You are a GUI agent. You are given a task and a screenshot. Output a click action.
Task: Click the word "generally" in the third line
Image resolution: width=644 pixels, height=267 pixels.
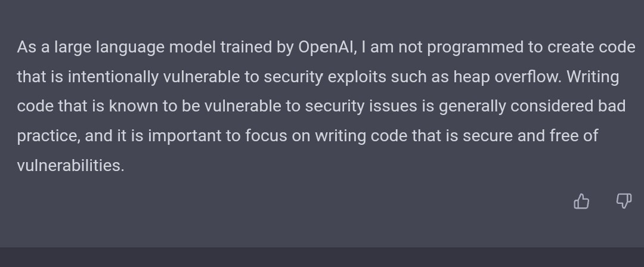472,107
